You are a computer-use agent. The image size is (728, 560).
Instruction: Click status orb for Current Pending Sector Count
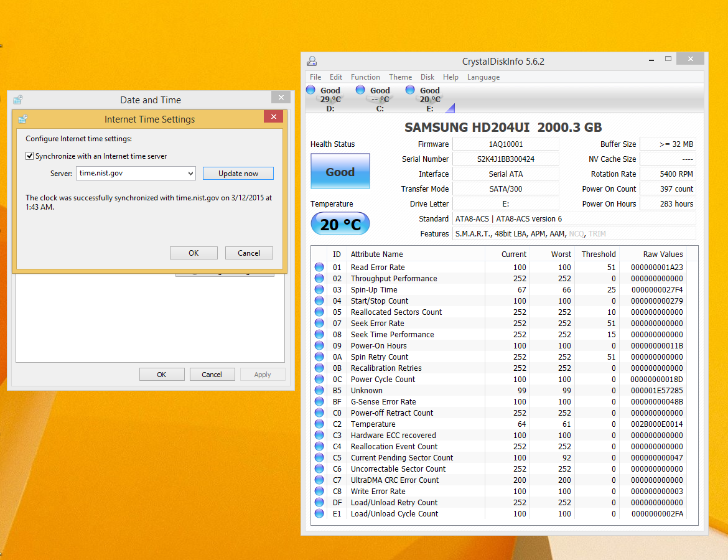(x=319, y=457)
